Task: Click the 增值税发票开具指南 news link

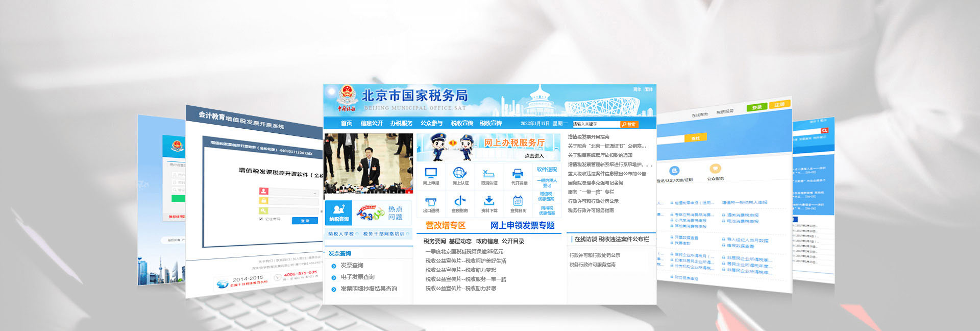Action: point(589,137)
